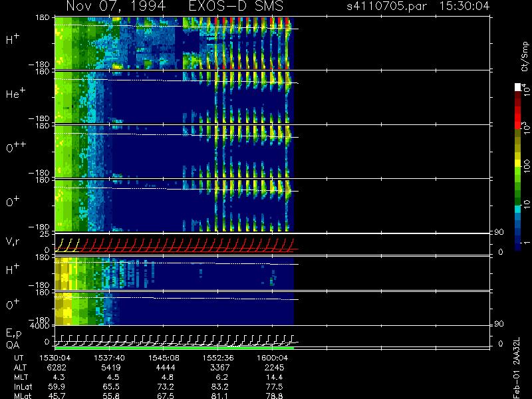Click the 'UT' row header
The height and width of the screenshot is (399, 532).
pos(19,358)
